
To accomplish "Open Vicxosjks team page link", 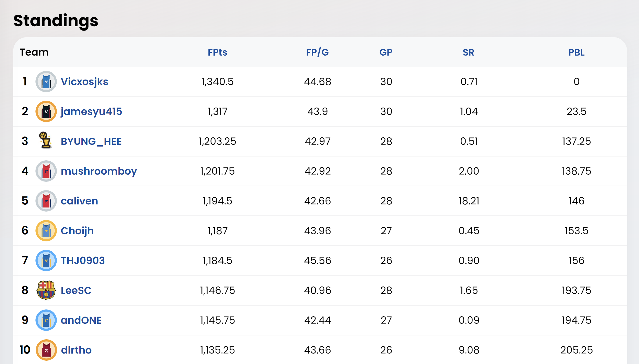I will (x=84, y=82).
